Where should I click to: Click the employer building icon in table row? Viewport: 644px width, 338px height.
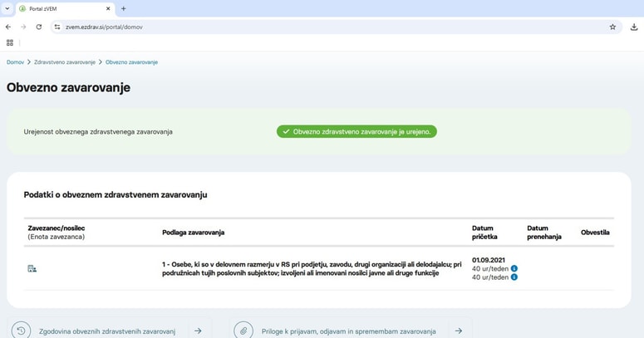32,268
